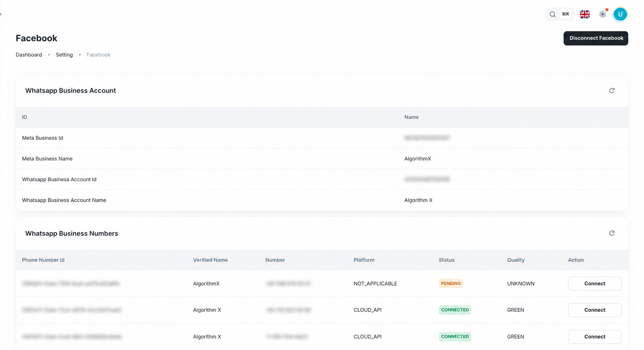This screenshot has height=350, width=644.
Task: Go to Dashboard breadcrumb
Action: coord(29,54)
